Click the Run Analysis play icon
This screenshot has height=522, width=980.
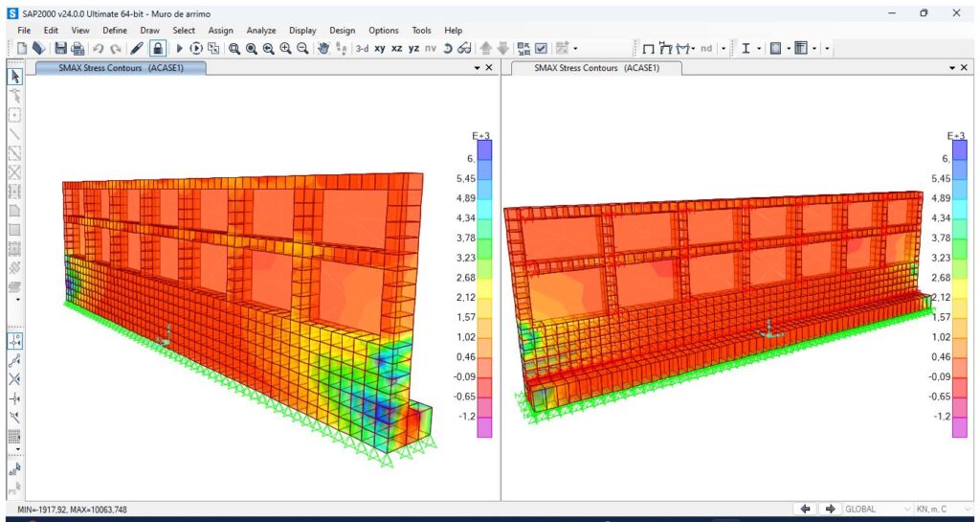179,48
